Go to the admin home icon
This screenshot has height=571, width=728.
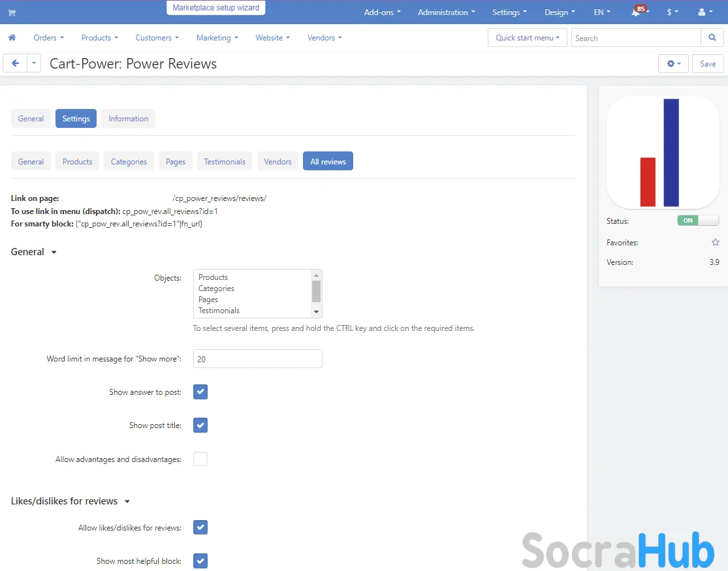click(x=12, y=38)
